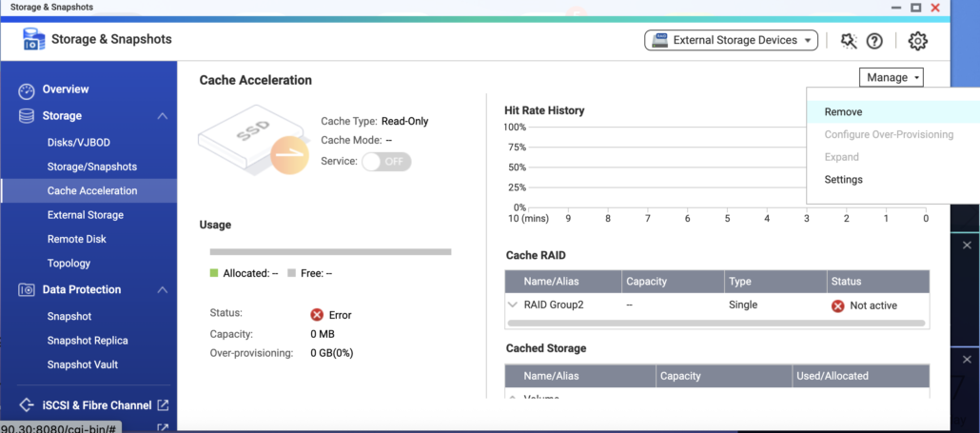
Task: Click Cached Storage Capacity column header
Action: 724,376
